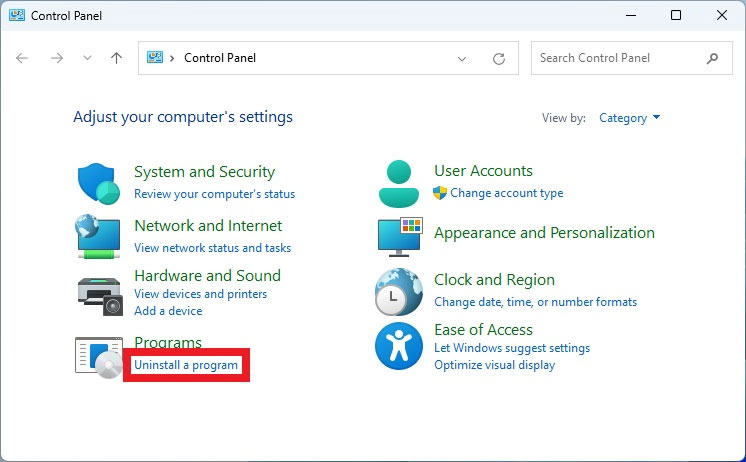The width and height of the screenshot is (746, 462).
Task: Open Ease of Access category
Action: [483, 330]
